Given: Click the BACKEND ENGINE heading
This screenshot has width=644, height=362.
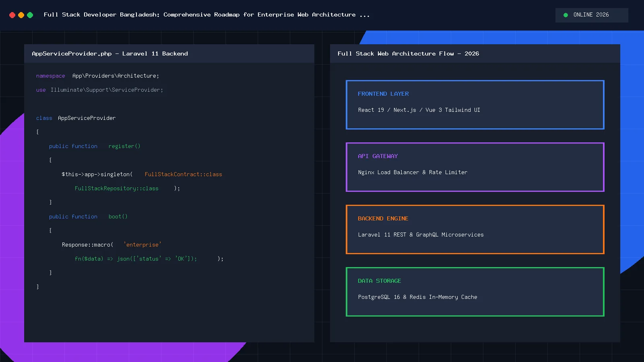Looking at the screenshot, I should [x=383, y=218].
